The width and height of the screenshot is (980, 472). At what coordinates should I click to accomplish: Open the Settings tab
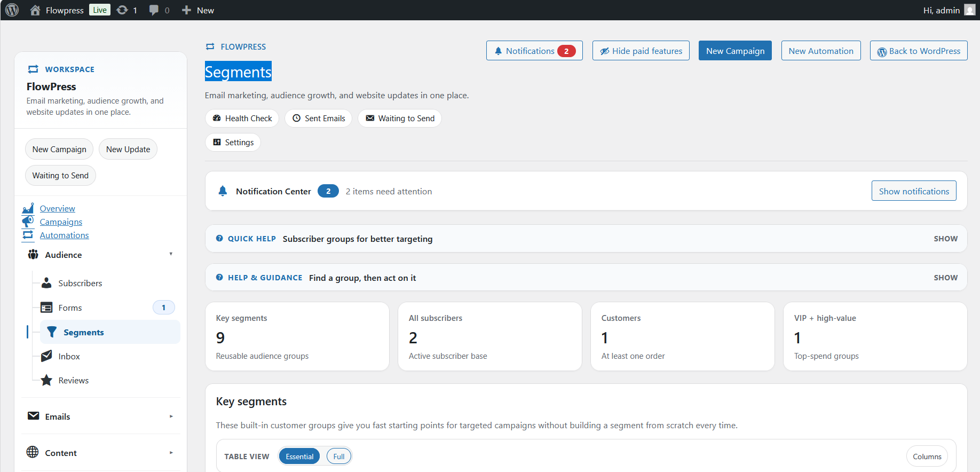point(233,143)
